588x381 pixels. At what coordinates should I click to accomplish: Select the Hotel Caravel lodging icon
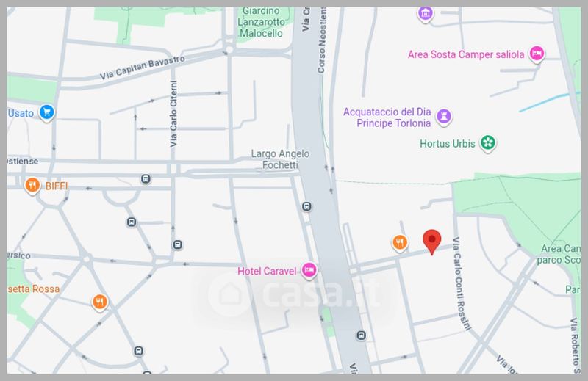[x=309, y=269]
